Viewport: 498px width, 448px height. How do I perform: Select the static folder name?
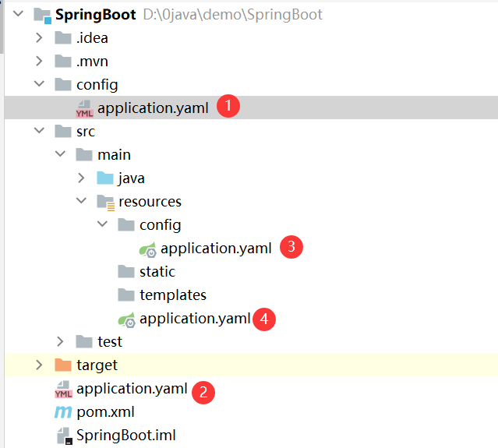coord(157,272)
